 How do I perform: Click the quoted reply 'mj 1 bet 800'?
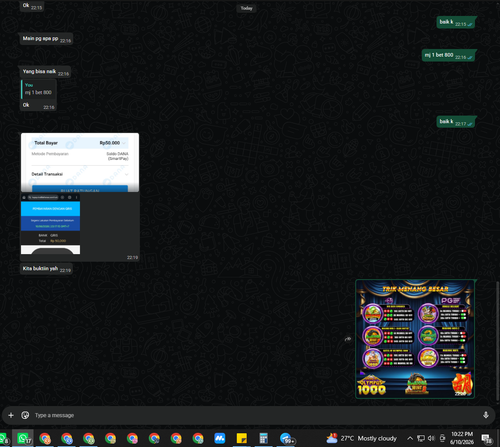point(38,89)
